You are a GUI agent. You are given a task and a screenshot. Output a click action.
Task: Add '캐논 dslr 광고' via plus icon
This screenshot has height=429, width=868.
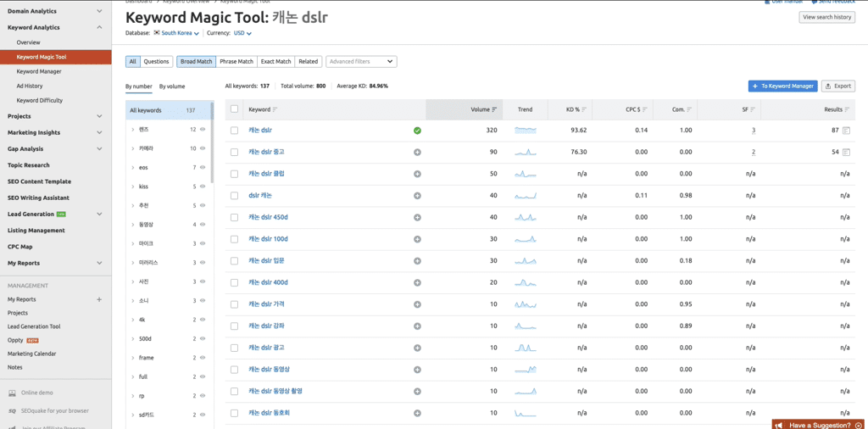[x=417, y=348]
